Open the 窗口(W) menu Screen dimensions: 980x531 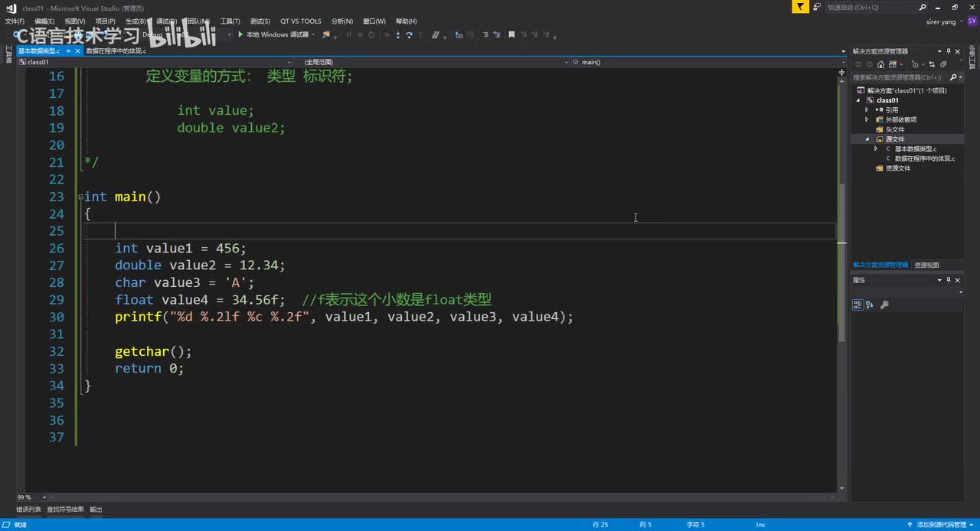click(374, 21)
